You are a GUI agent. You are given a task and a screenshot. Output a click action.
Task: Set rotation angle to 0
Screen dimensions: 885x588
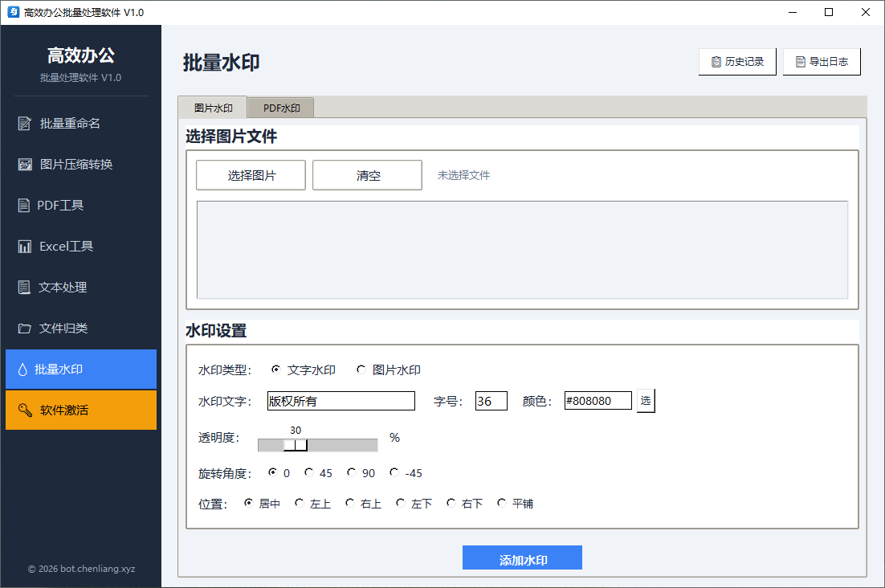(x=273, y=472)
